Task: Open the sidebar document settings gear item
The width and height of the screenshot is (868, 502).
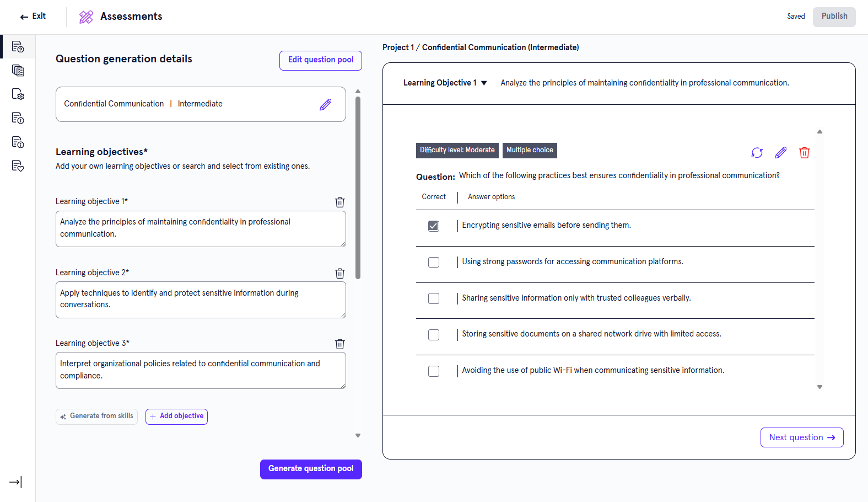Action: 18,94
